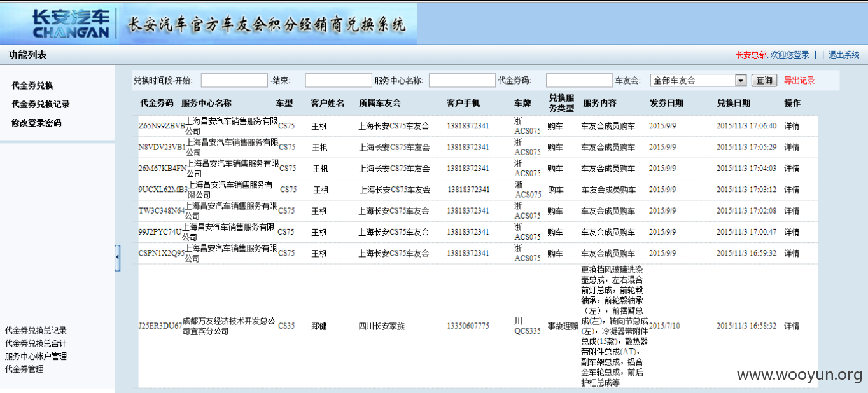868x393 pixels.
Task: Open 详情 for voucher 99J2PYC74U
Action: point(792,232)
